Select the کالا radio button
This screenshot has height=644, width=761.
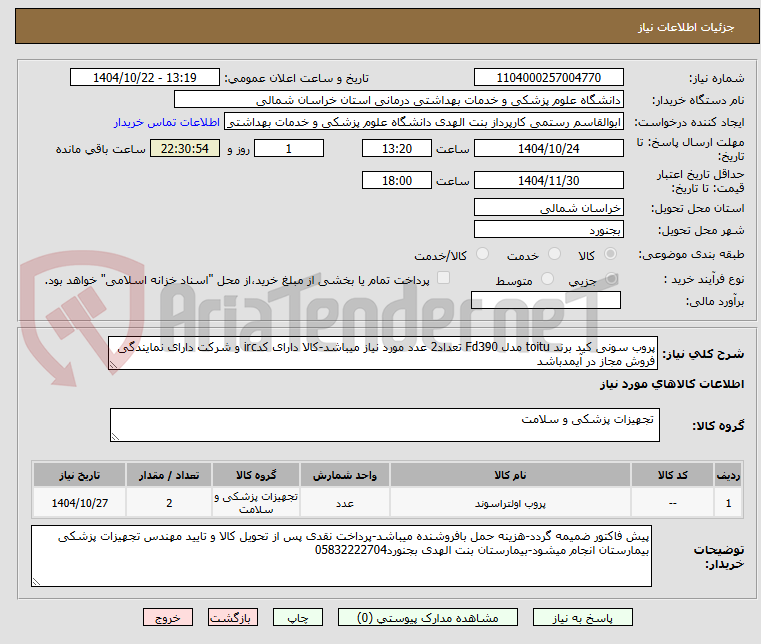pos(611,254)
